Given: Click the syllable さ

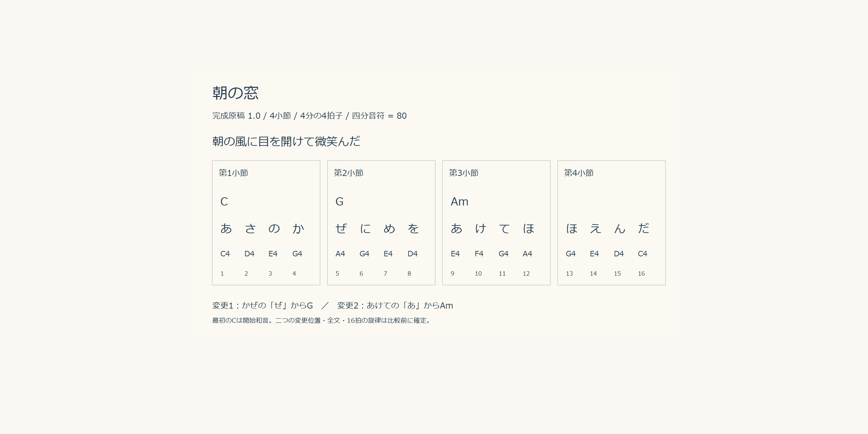Looking at the screenshot, I should 250,229.
